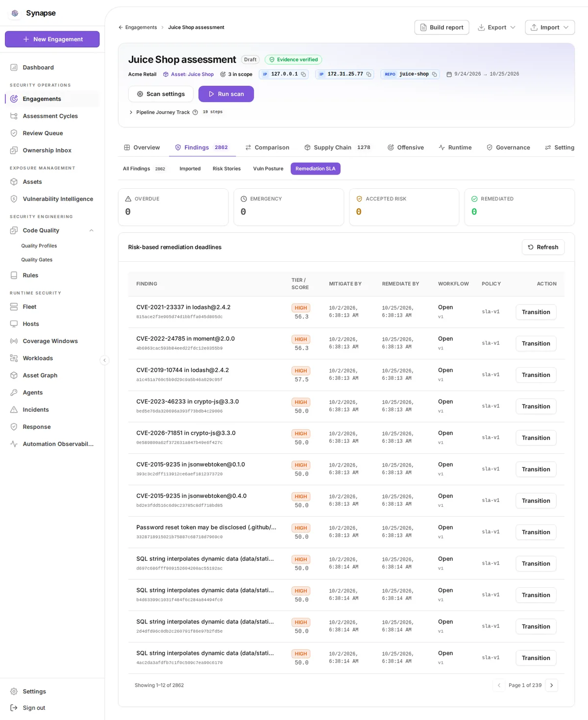588x720 pixels.
Task: Open the Asset: Juice Shop link
Action: (188, 74)
